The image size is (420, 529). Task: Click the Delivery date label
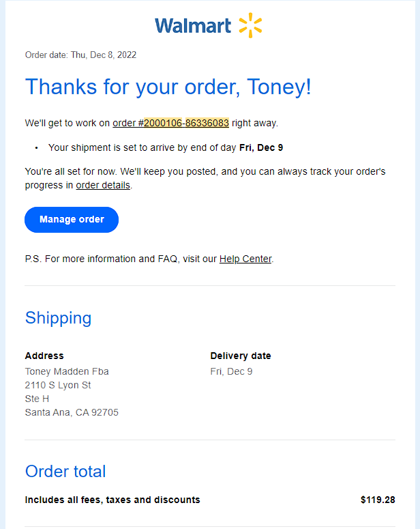tap(241, 356)
